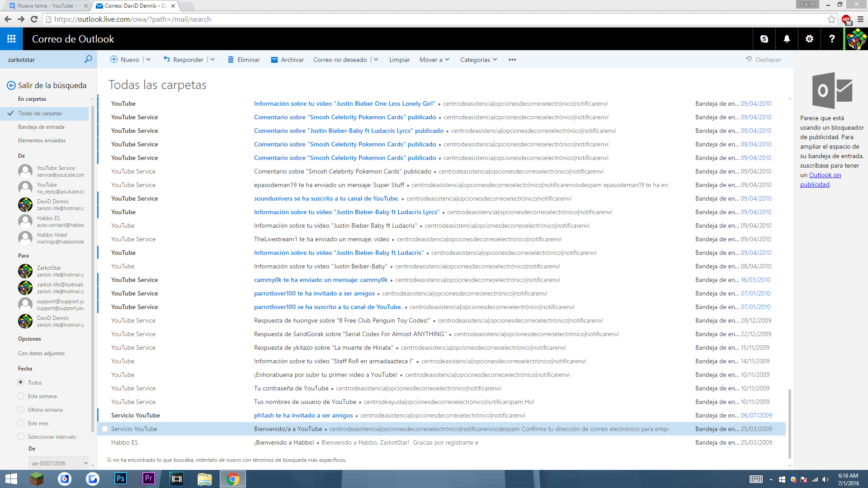This screenshot has height=488, width=868.
Task: Click the back-arrow icon for Salir de la búsqueda
Action: (x=11, y=85)
